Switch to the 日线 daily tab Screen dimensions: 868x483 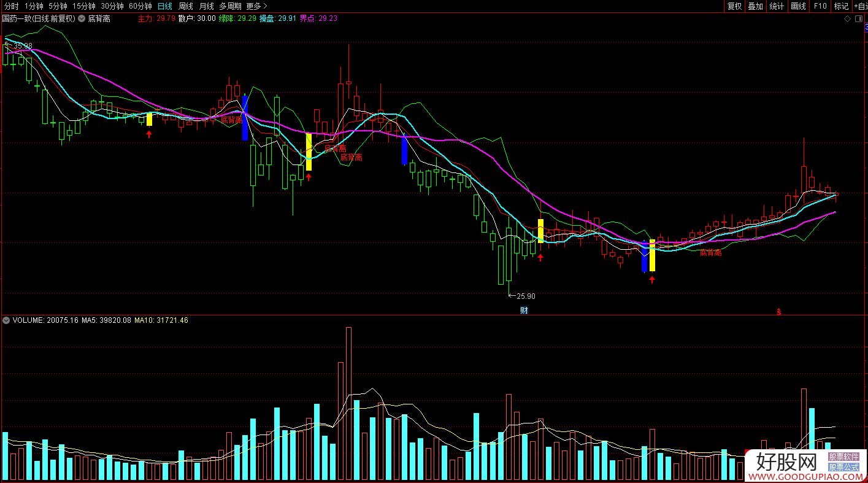pyautogui.click(x=165, y=6)
